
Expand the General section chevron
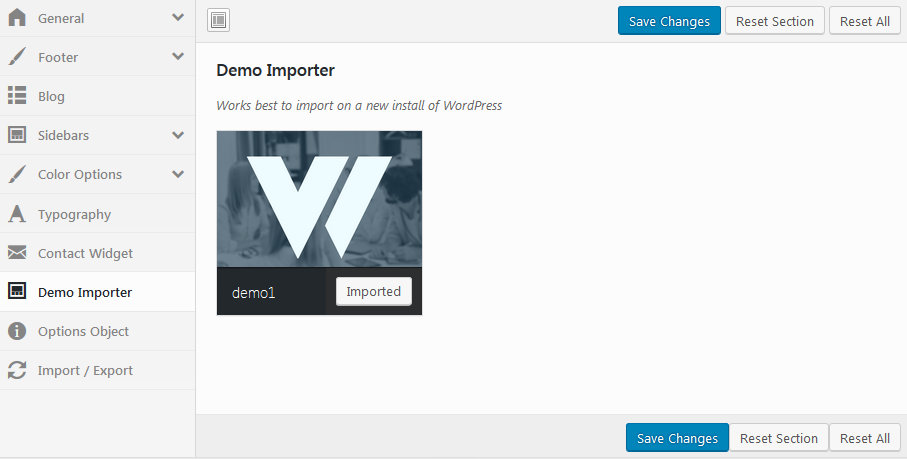coord(178,18)
